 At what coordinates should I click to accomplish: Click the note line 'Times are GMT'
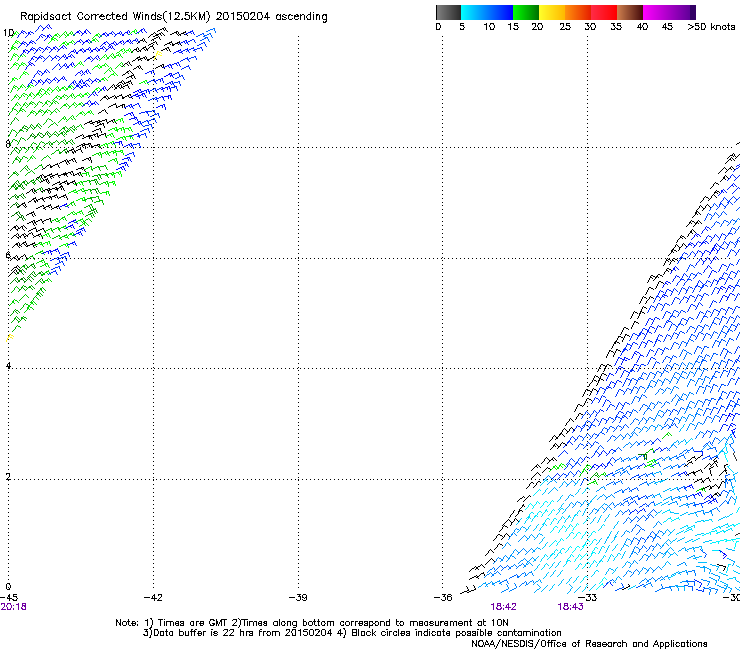click(312, 623)
